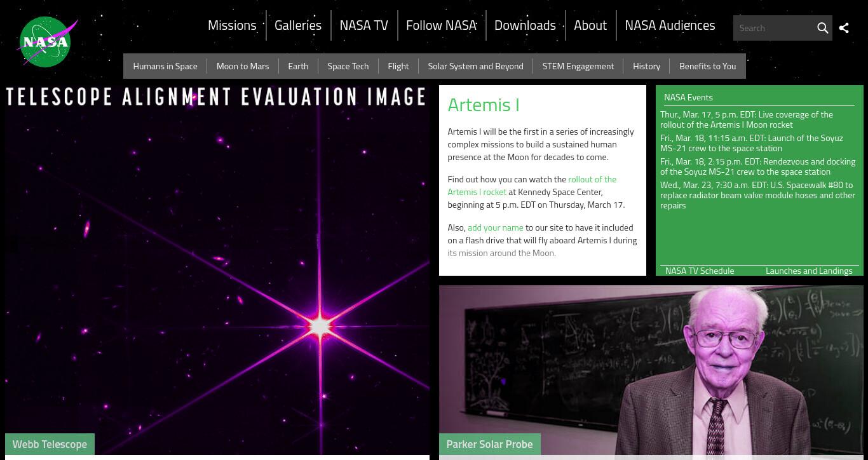Click the search magnifier icon
This screenshot has width=868, height=460.
click(x=822, y=28)
